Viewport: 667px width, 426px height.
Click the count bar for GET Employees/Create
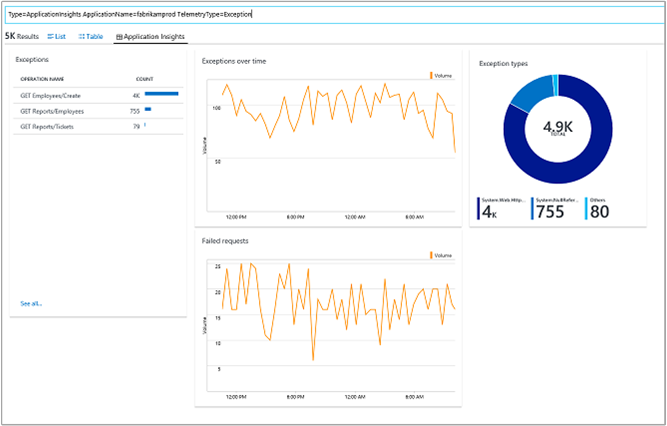[x=161, y=94]
